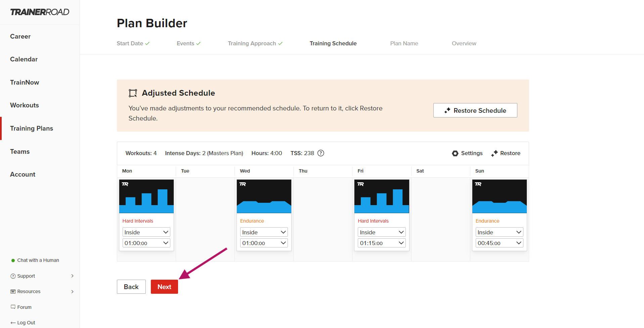Open Monday's Inside location dropdown
Image resolution: width=644 pixels, height=328 pixels.
146,232
